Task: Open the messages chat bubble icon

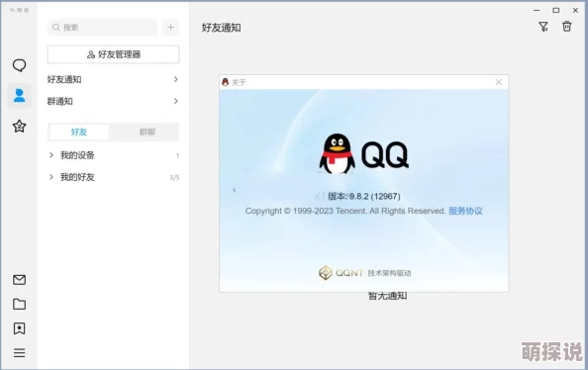Action: 19,65
